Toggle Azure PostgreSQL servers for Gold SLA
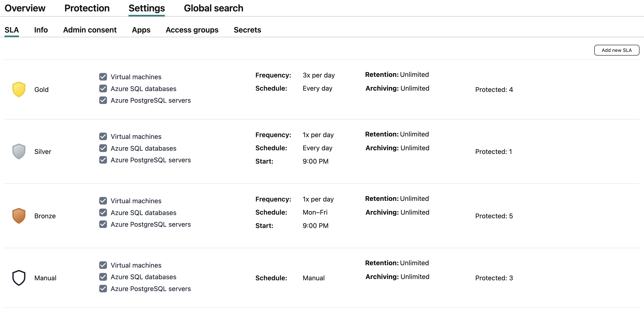The width and height of the screenshot is (644, 310). 103,100
